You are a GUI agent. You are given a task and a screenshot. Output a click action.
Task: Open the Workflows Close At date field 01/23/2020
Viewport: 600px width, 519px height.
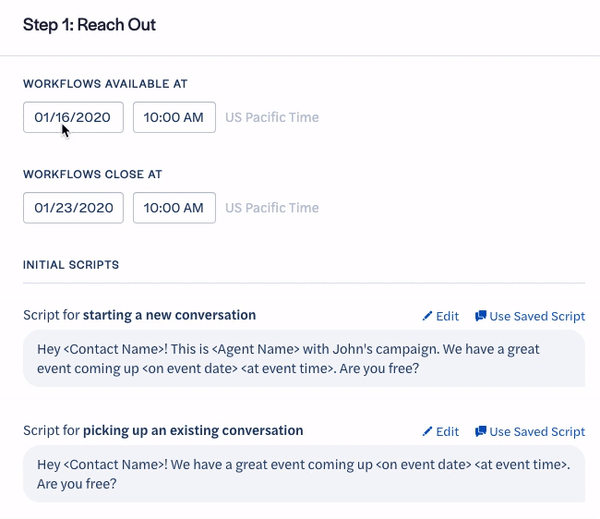[73, 208]
